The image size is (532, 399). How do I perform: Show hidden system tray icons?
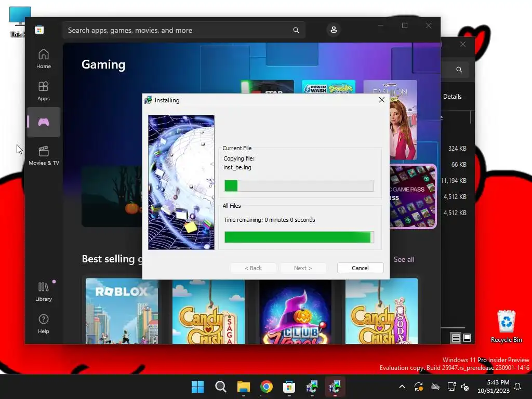tap(402, 387)
